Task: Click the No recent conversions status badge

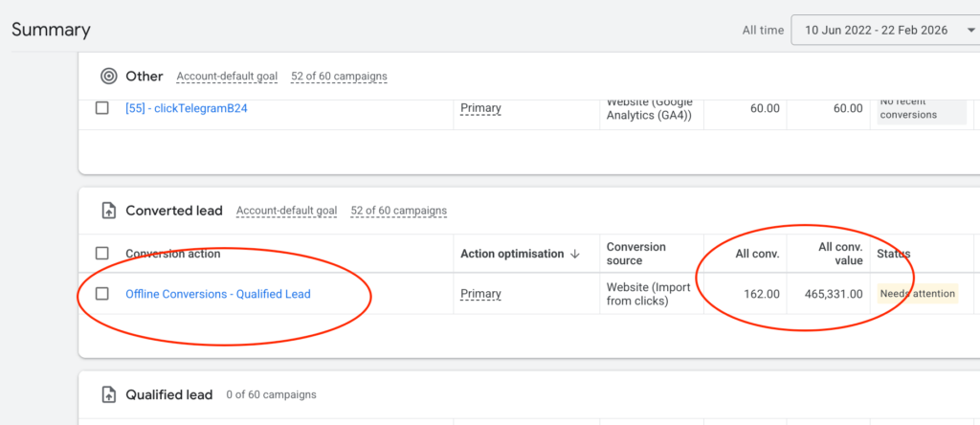Action: [x=907, y=108]
